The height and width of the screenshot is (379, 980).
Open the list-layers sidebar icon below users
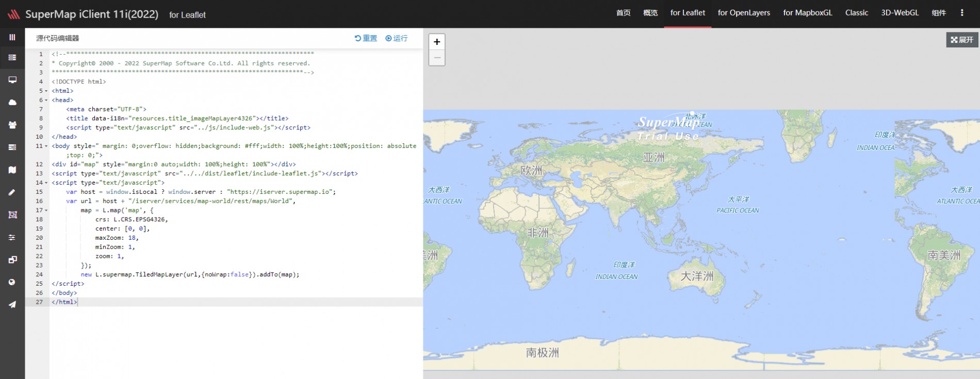pyautogui.click(x=12, y=147)
